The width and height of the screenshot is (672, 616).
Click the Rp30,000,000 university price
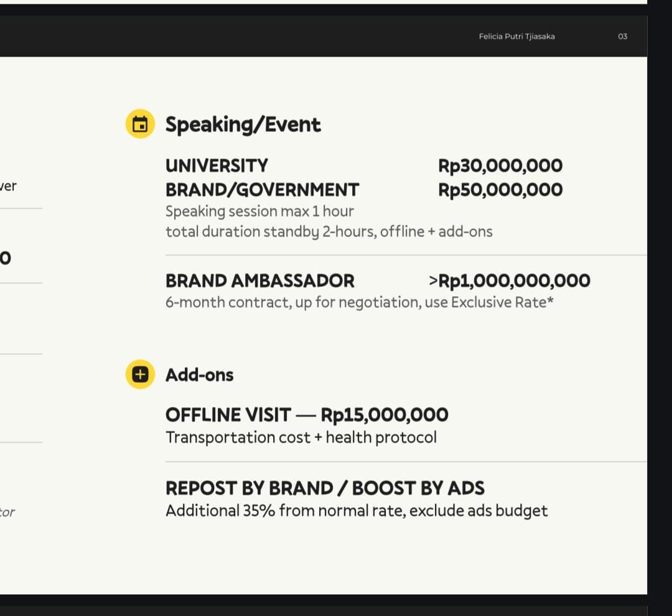coord(500,166)
